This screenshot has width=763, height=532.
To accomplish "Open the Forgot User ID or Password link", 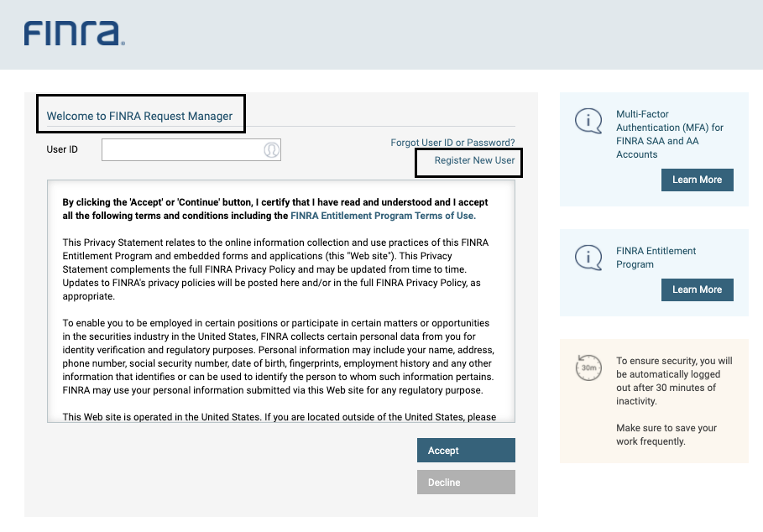I will click(x=452, y=143).
